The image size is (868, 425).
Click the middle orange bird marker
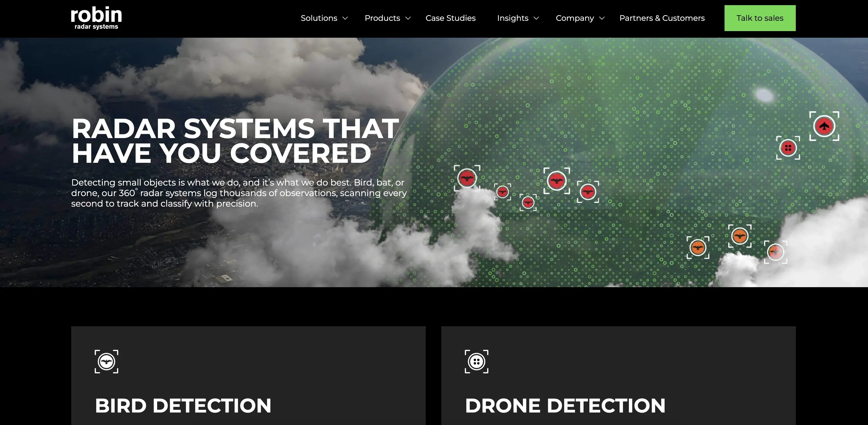740,236
